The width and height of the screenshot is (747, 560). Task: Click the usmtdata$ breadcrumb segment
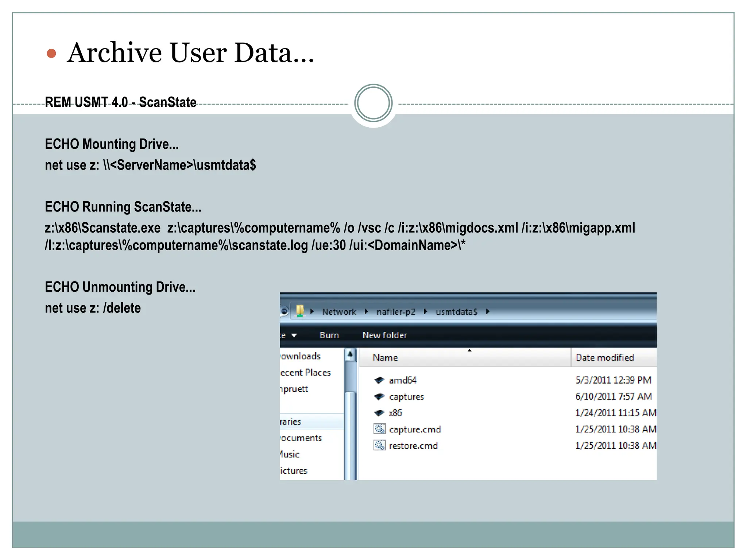coord(456,312)
